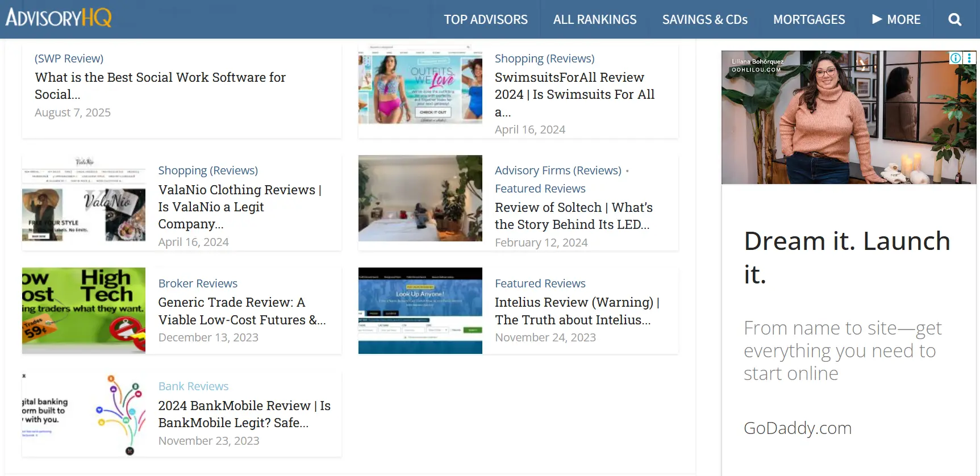This screenshot has width=980, height=476.
Task: Open Bank Reviews category
Action: 193,386
